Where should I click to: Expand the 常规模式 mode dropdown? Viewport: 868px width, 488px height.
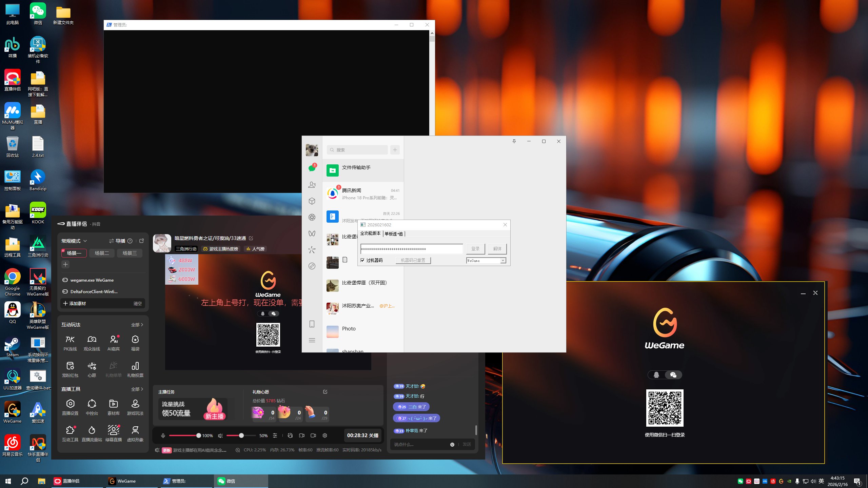pos(74,241)
